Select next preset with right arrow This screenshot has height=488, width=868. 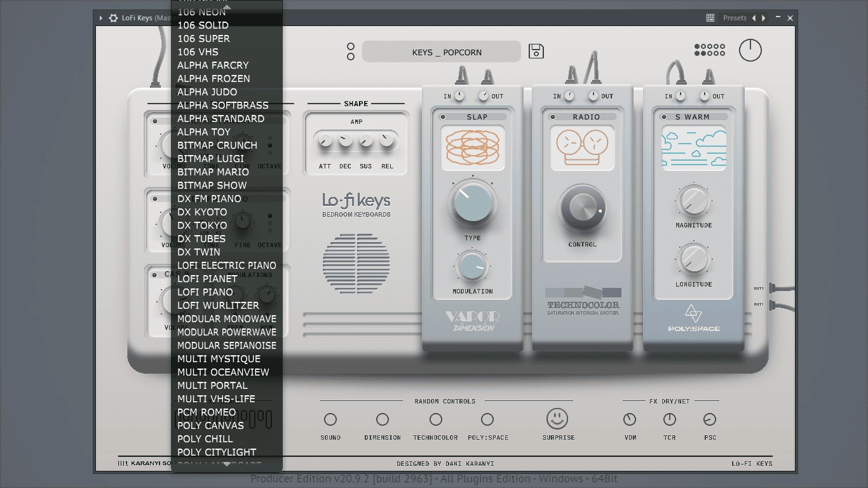764,18
